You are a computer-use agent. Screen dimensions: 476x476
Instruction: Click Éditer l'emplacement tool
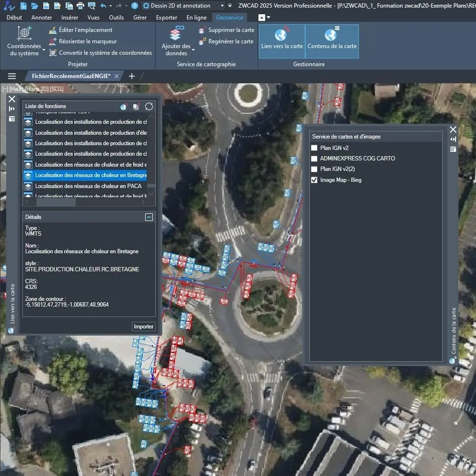[x=80, y=30]
